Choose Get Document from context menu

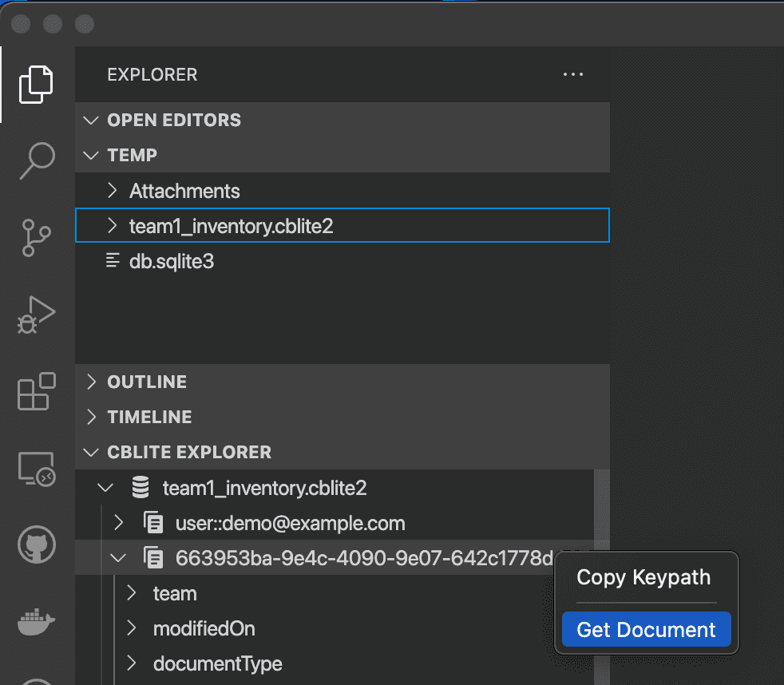click(647, 629)
